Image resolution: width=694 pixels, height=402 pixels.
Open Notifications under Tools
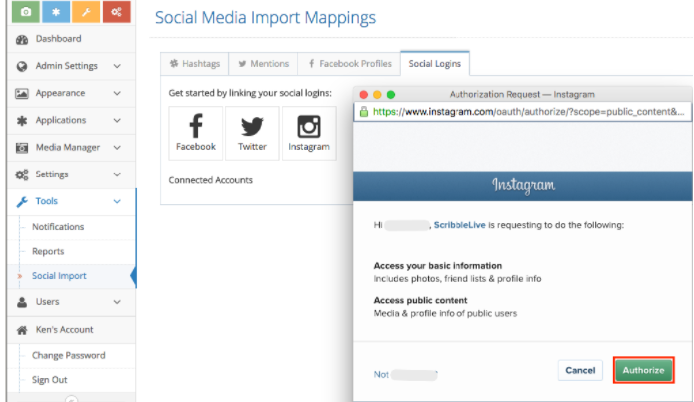pos(58,227)
